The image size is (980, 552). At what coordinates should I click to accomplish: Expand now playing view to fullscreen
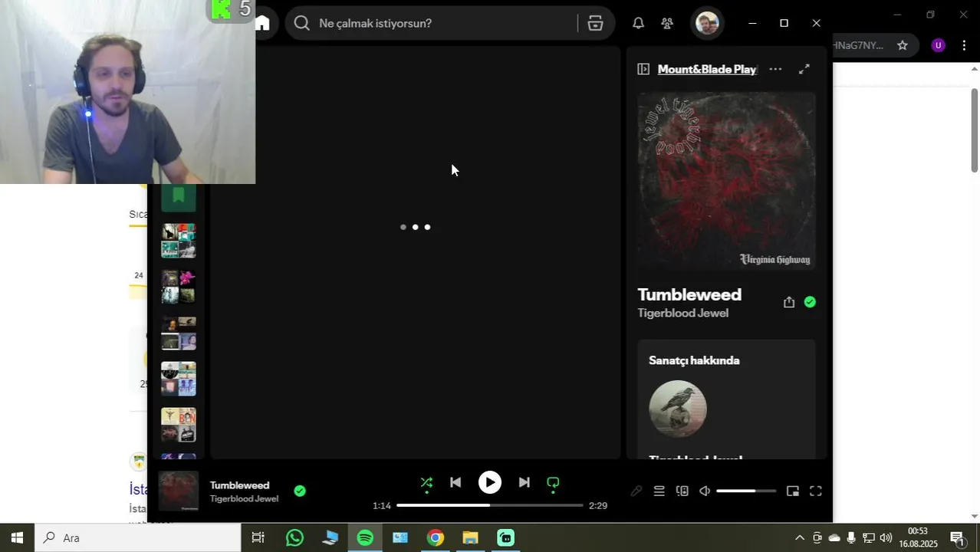804,69
